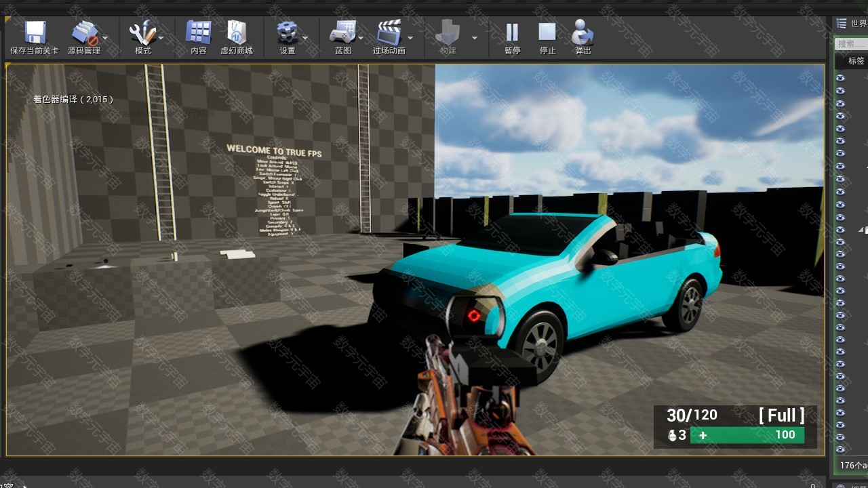868x488 pixels.
Task: Click the Save Current Level (保存当前关卡) icon
Action: (x=34, y=33)
